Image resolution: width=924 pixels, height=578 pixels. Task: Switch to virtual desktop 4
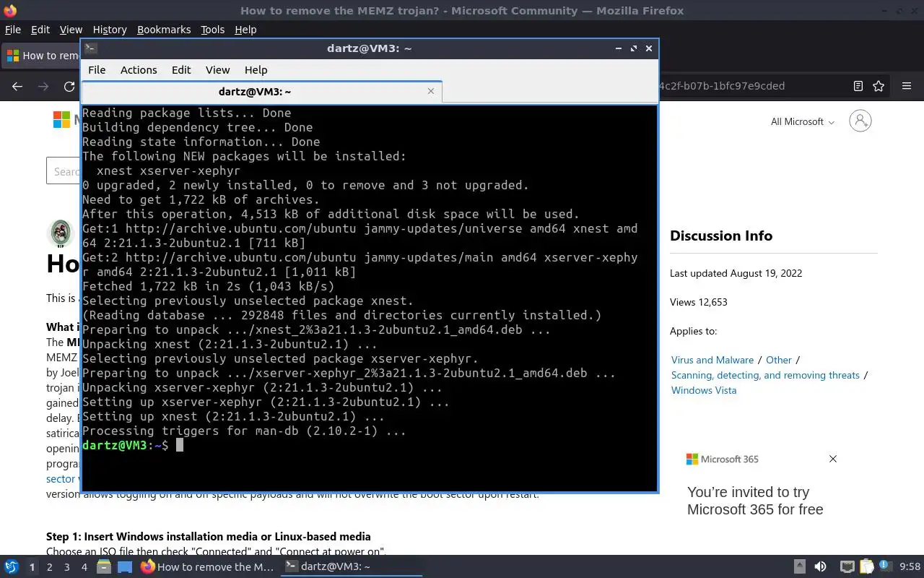(84, 567)
